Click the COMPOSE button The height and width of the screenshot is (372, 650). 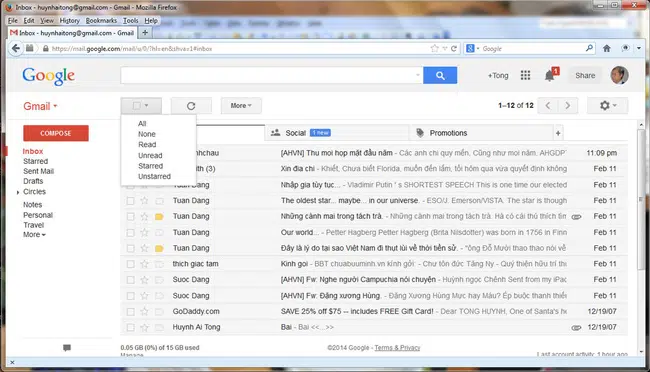(56, 133)
